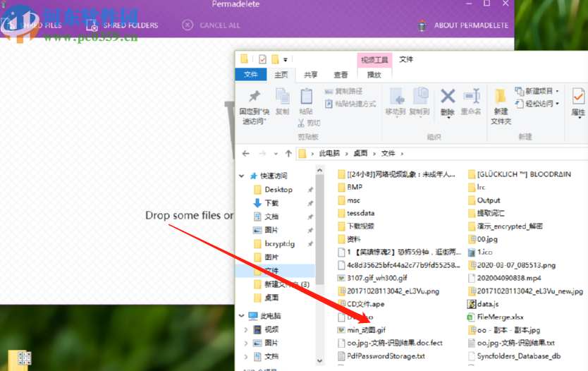588x371 pixels.
Task: Click Copy Path (复制路径) in ribbon
Action: coord(344,91)
